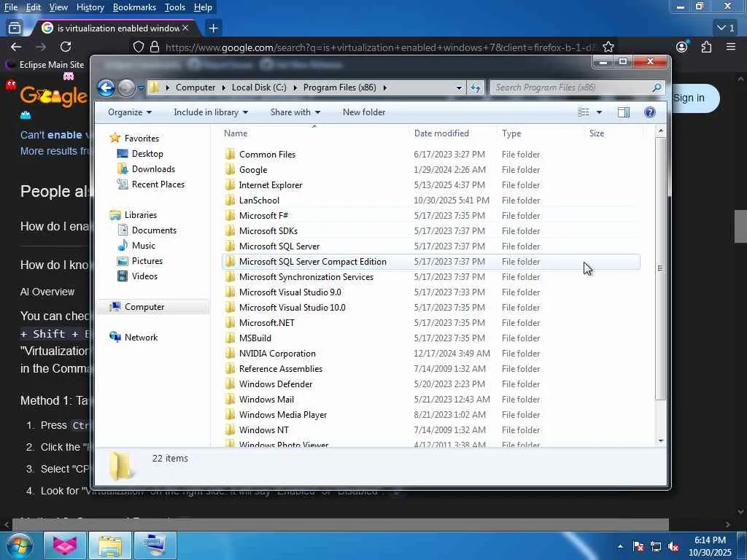Open the Firefox History menu
Image resolution: width=747 pixels, height=560 pixels.
point(90,7)
